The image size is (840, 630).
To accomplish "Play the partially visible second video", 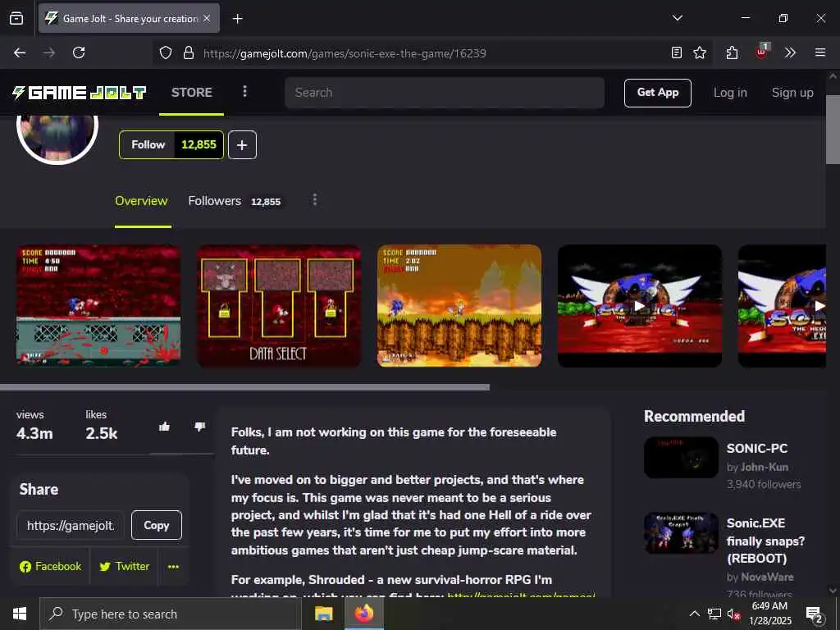I will 782,306.
